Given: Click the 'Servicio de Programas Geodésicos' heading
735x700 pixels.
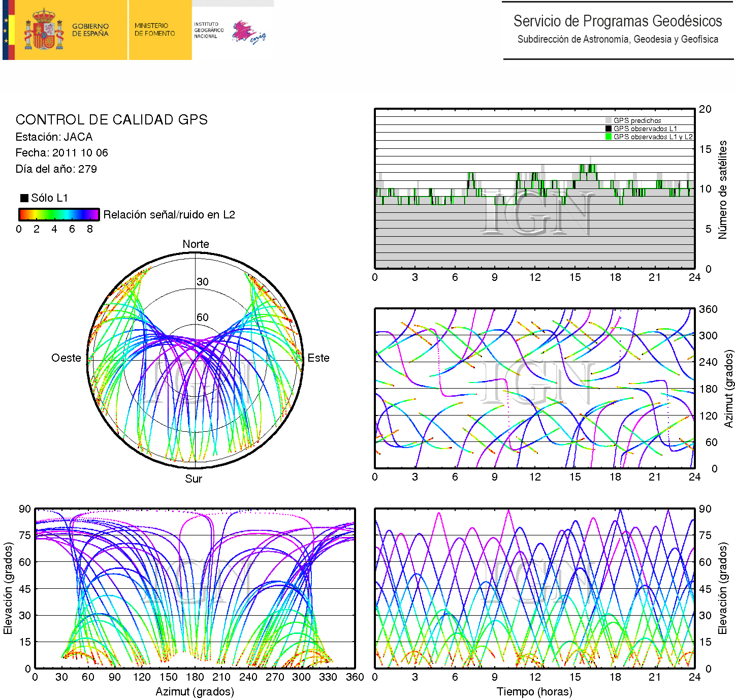Looking at the screenshot, I should [x=617, y=21].
